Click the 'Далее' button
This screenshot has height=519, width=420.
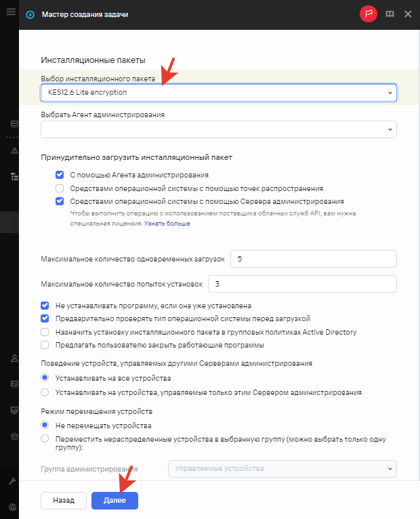tap(114, 501)
